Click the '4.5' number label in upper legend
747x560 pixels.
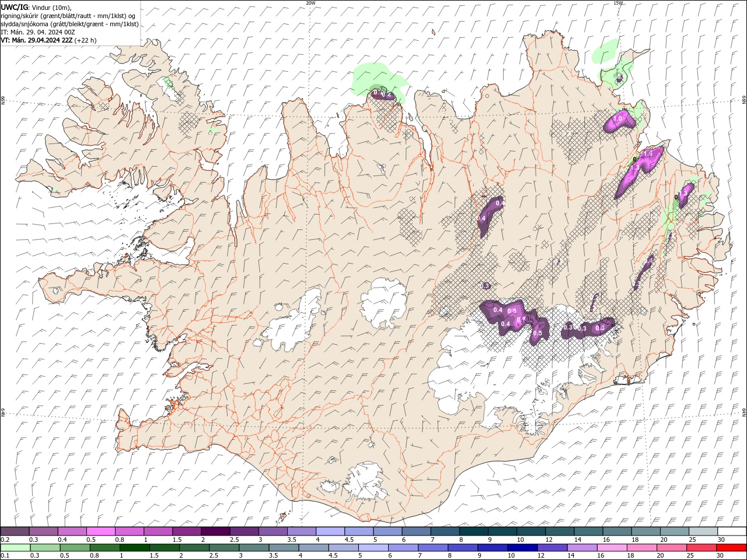349,540
